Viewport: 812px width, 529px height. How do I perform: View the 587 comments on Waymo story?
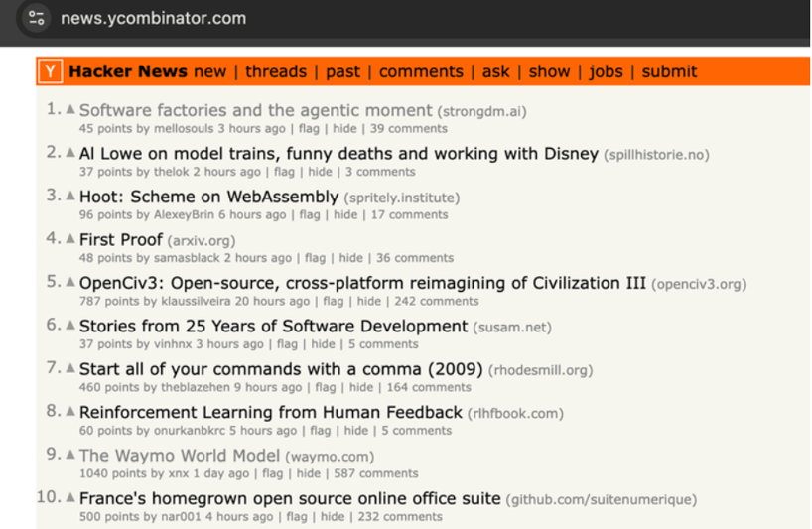coord(376,473)
